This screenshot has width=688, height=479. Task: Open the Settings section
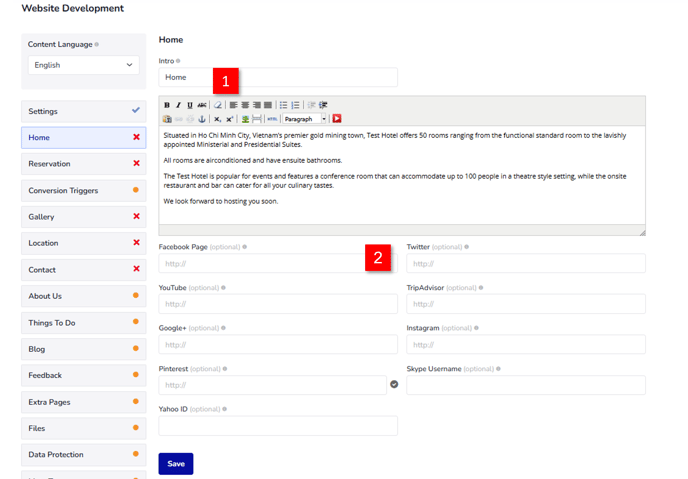pyautogui.click(x=83, y=111)
